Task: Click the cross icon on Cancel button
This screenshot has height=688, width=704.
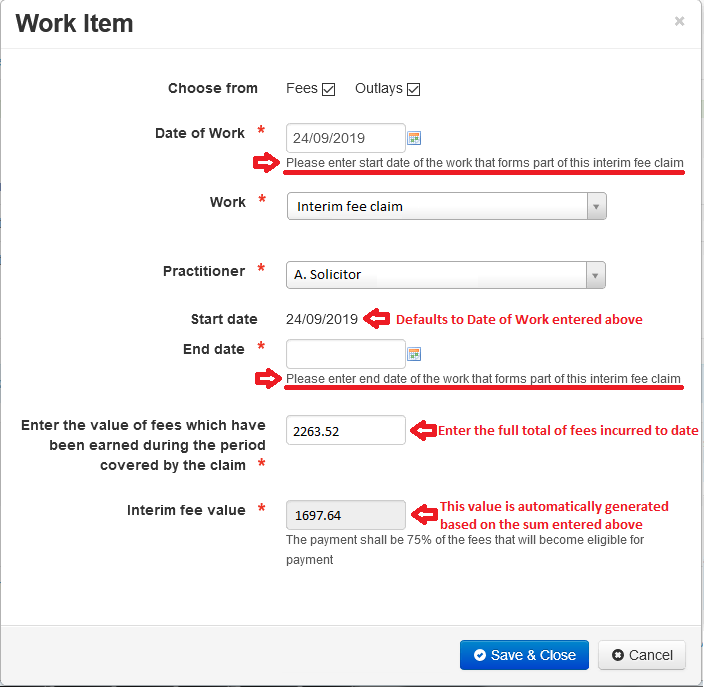Action: (618, 655)
